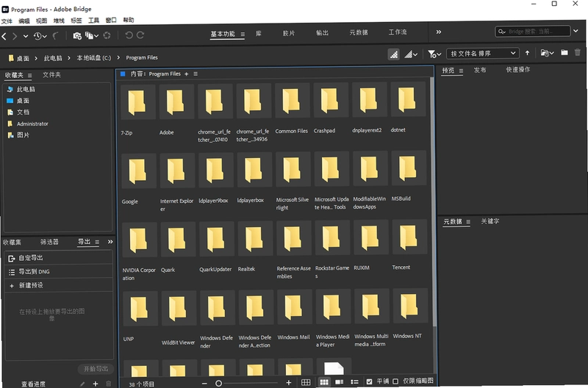This screenshot has width=588, height=388.
Task: Click the thumbnail size slider handle
Action: 218,383
